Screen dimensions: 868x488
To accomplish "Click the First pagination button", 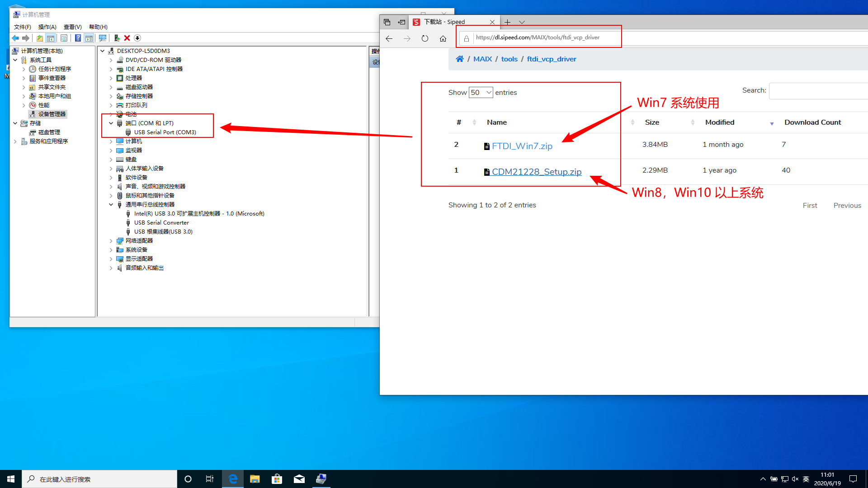I will pyautogui.click(x=810, y=206).
